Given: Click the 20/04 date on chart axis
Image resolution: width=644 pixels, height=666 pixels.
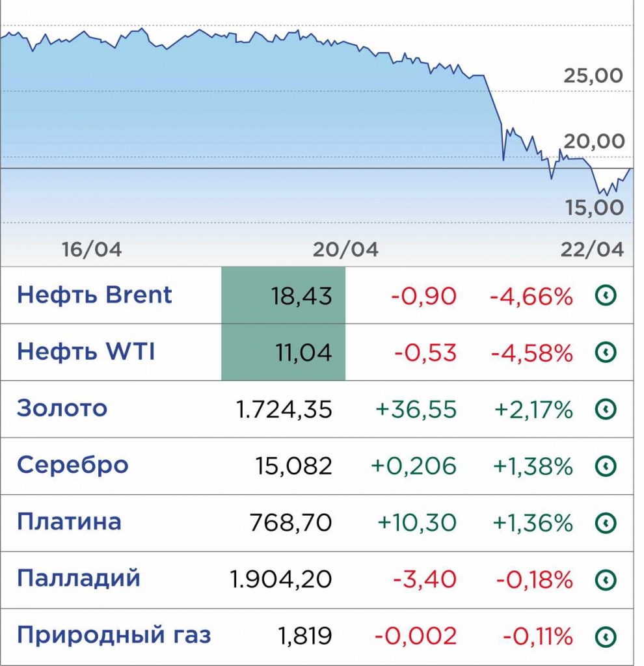Looking at the screenshot, I should pyautogui.click(x=345, y=250).
